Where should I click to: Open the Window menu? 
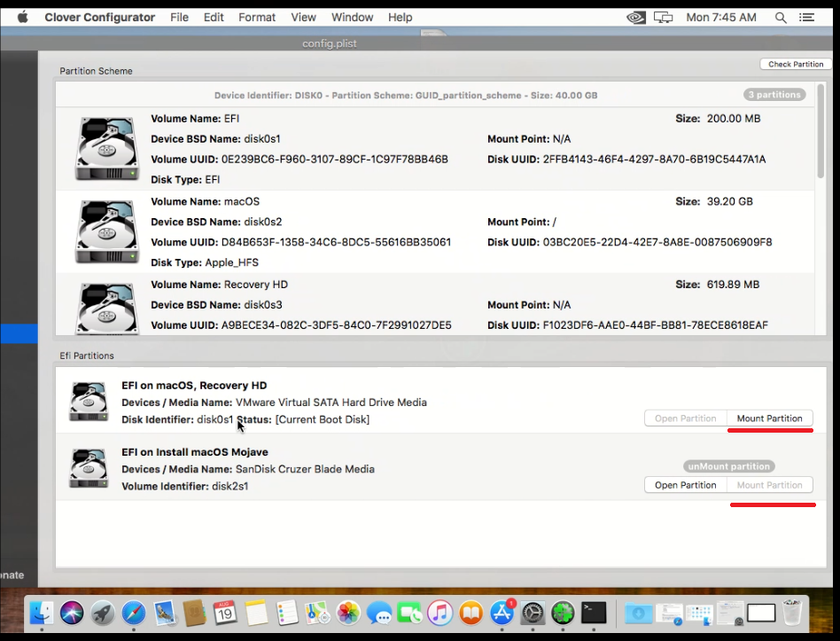352,17
